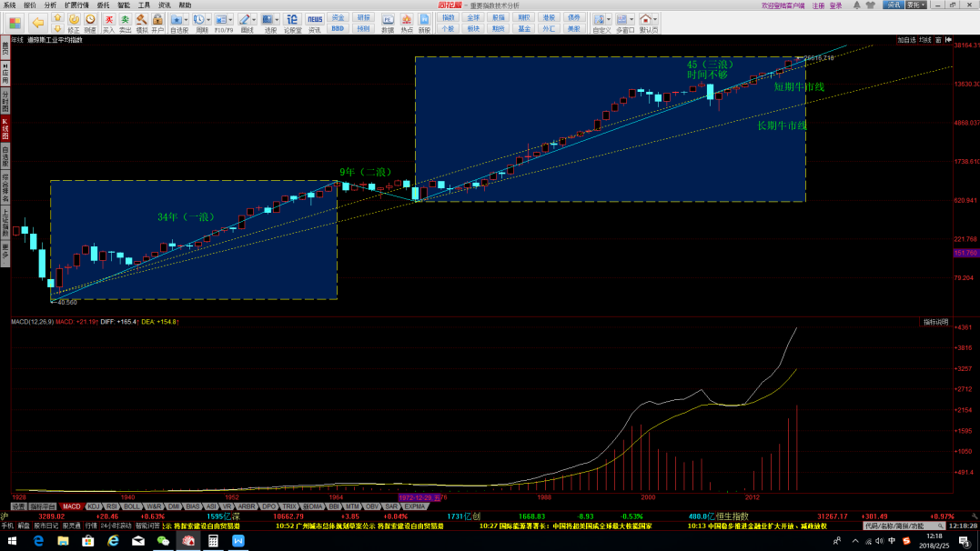Select the KDJ indicator tab

point(93,506)
